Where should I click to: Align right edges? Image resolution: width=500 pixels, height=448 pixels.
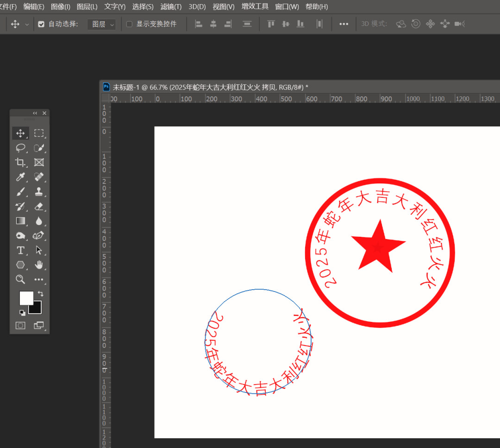point(228,24)
